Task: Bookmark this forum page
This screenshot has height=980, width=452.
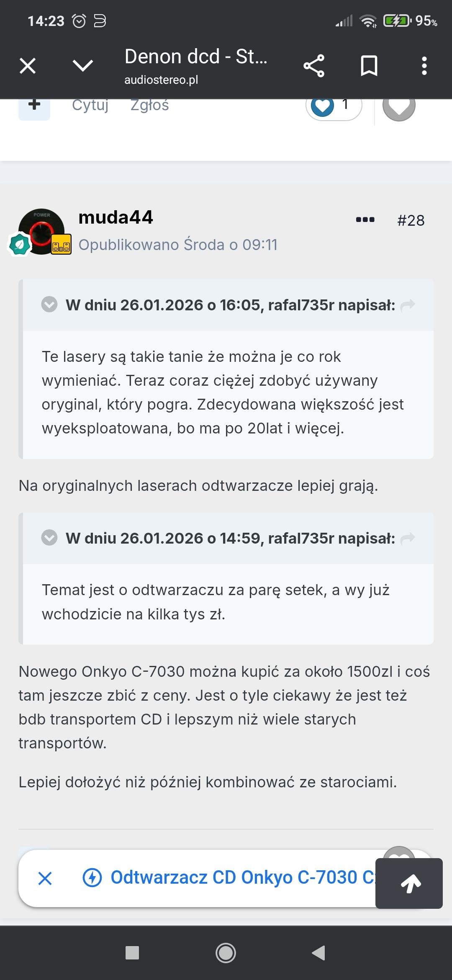Action: click(369, 66)
